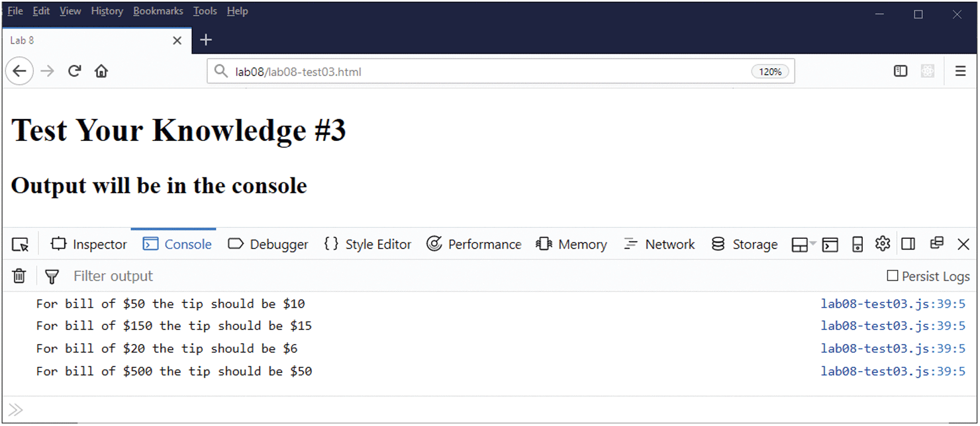The width and height of the screenshot is (980, 426).
Task: Activate the element picker icon
Action: coord(21,245)
